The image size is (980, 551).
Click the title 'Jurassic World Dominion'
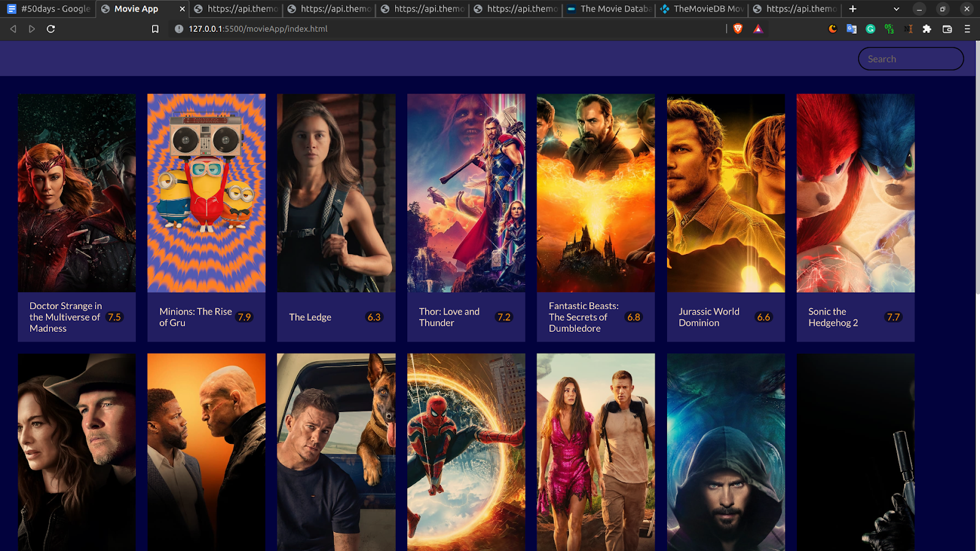point(709,317)
